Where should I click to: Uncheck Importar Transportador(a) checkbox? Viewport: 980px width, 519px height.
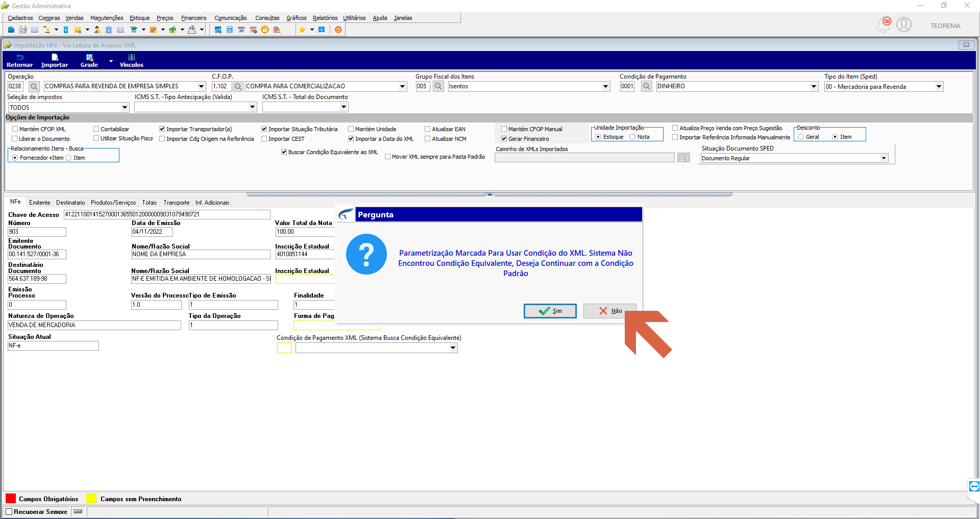click(x=162, y=129)
